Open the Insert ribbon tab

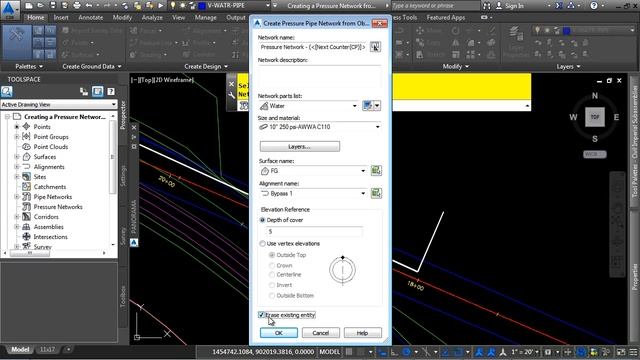click(x=61, y=18)
